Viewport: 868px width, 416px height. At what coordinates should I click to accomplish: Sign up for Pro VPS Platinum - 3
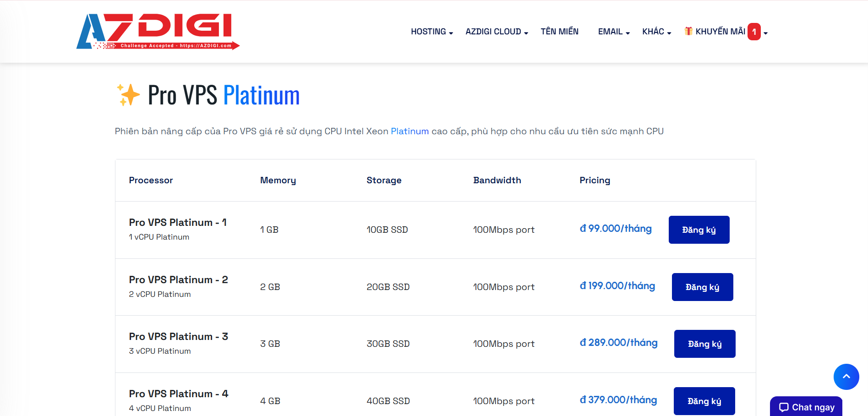tap(704, 344)
